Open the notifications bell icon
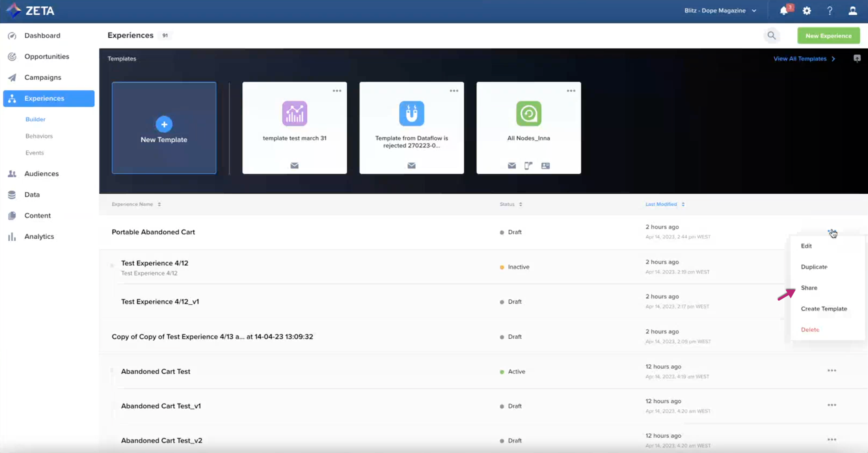Screen dimensions: 868x453 [x=784, y=11]
